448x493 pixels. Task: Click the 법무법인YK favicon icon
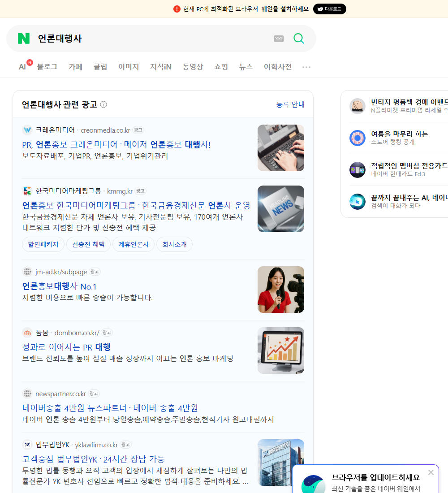click(27, 445)
